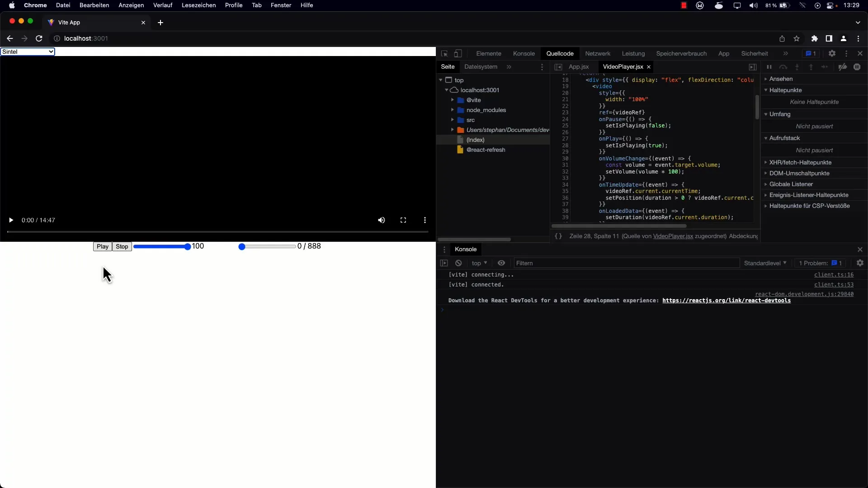Toggle pause on exceptions icon
The height and width of the screenshot is (488, 868).
[x=857, y=67]
